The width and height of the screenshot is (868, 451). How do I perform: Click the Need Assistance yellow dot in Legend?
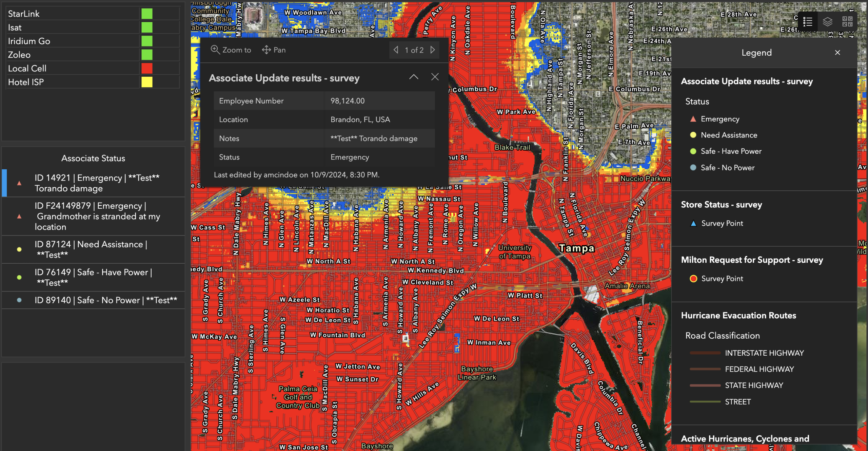point(693,135)
